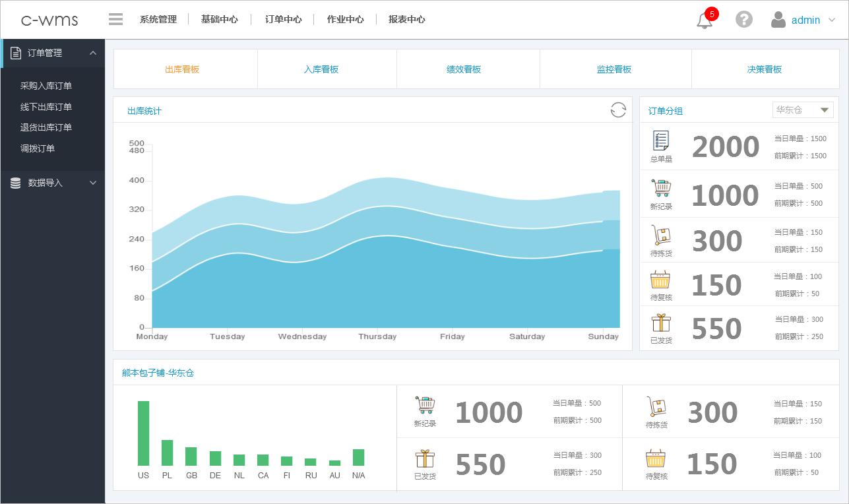Click the 订单管理 sidebar document icon

16,53
